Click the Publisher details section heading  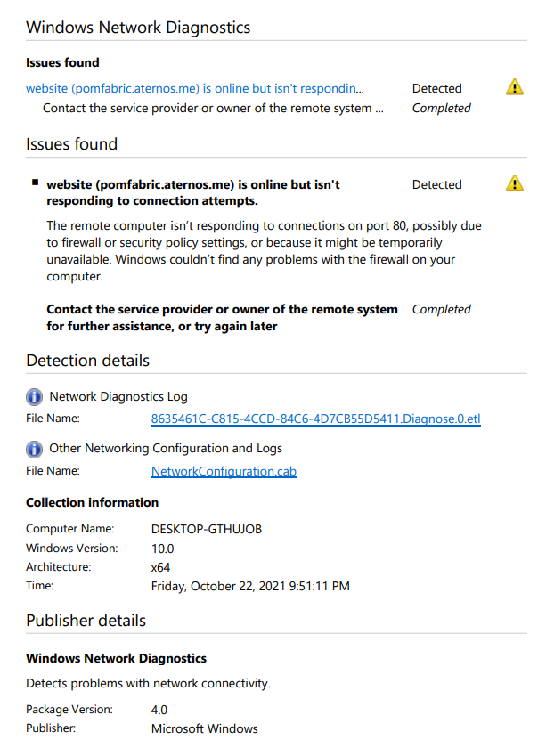click(x=86, y=621)
